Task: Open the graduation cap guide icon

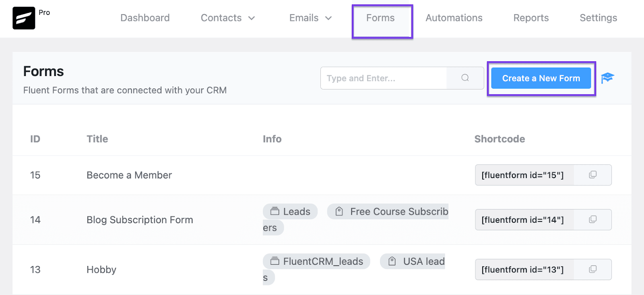Action: click(x=607, y=78)
